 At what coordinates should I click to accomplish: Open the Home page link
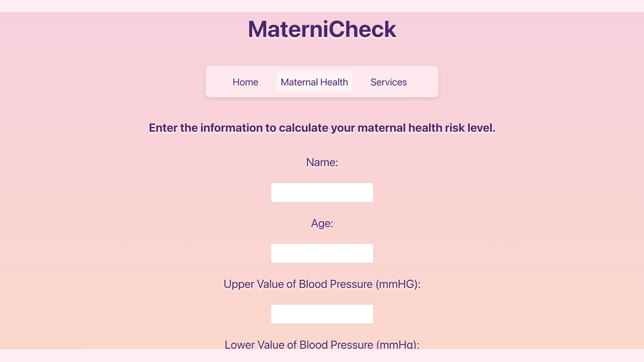[x=245, y=82]
